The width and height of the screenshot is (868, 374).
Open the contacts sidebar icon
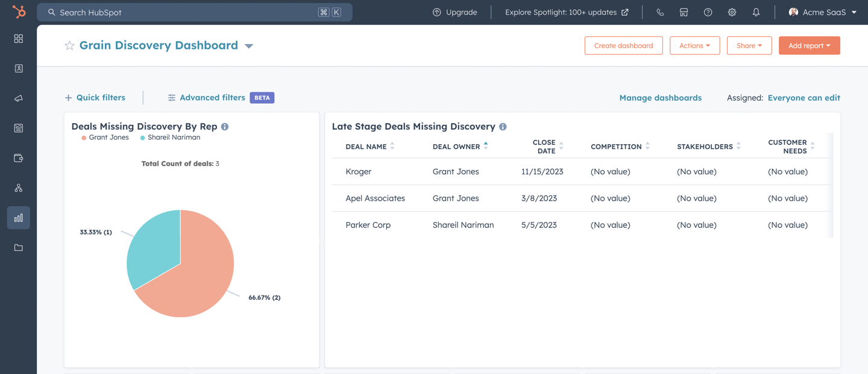pos(19,68)
